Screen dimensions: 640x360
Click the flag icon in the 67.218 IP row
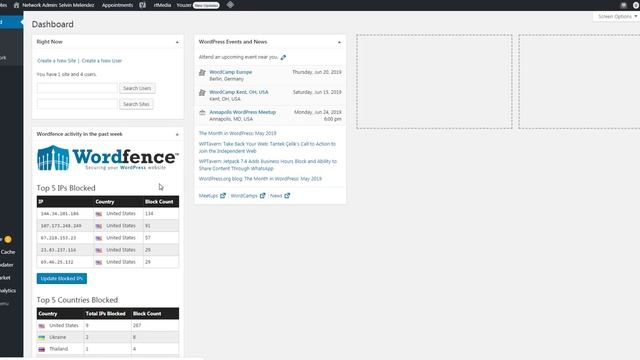tap(99, 238)
